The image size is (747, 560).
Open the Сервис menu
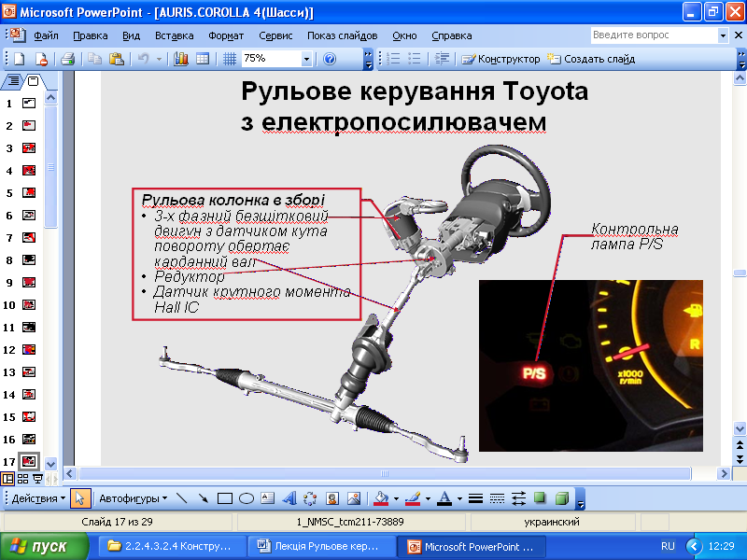275,35
